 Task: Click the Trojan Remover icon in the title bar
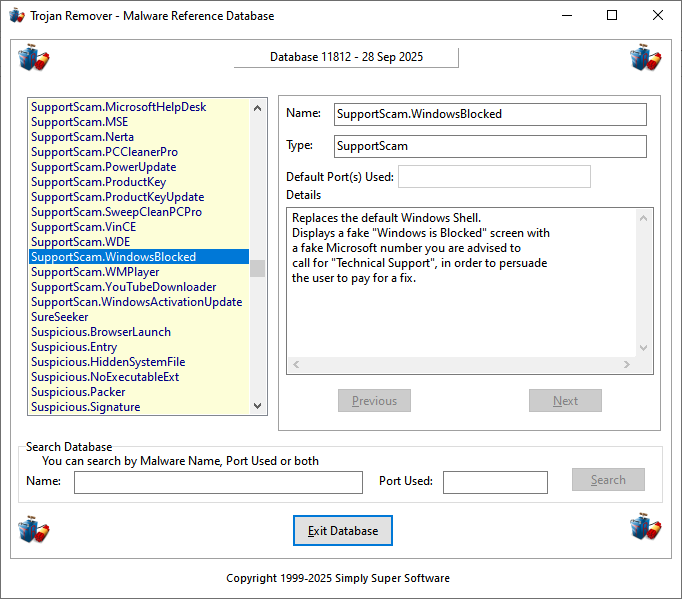[17, 16]
